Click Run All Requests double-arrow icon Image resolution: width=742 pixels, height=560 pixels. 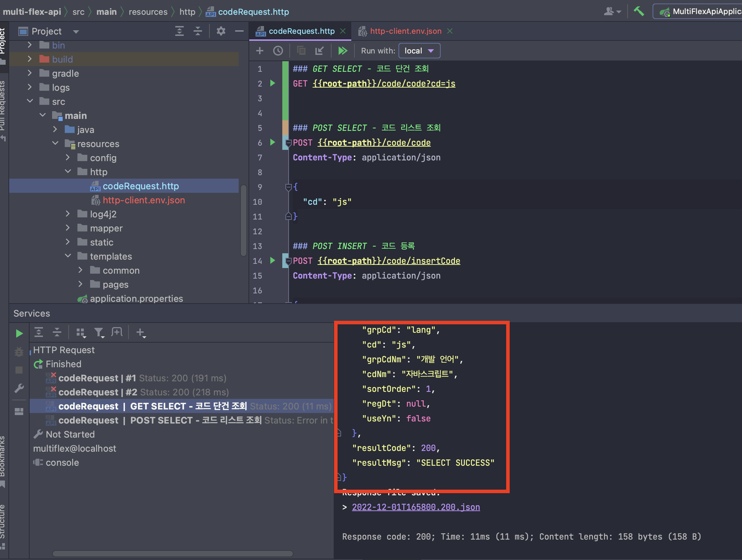[342, 51]
